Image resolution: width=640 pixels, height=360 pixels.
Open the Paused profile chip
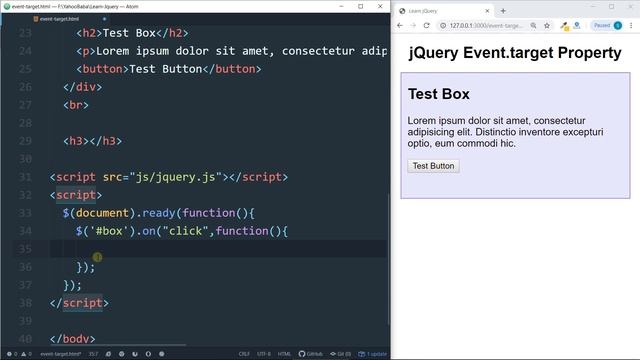point(607,25)
